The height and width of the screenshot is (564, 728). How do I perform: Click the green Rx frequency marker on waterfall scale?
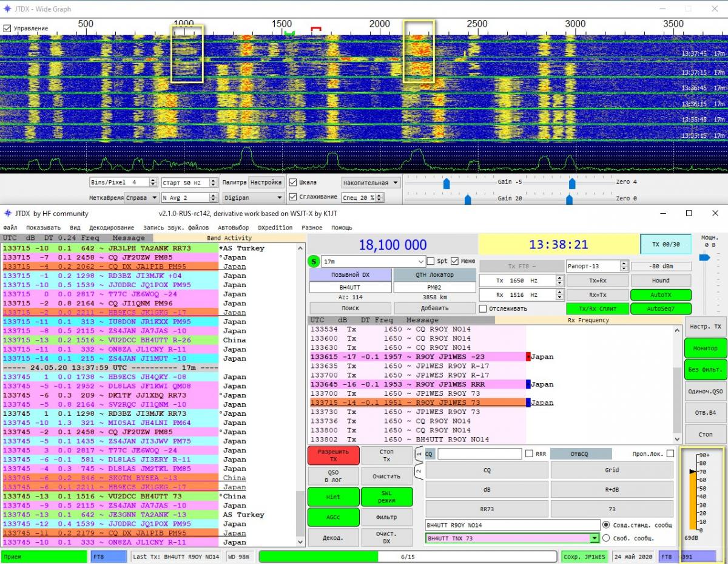(289, 33)
